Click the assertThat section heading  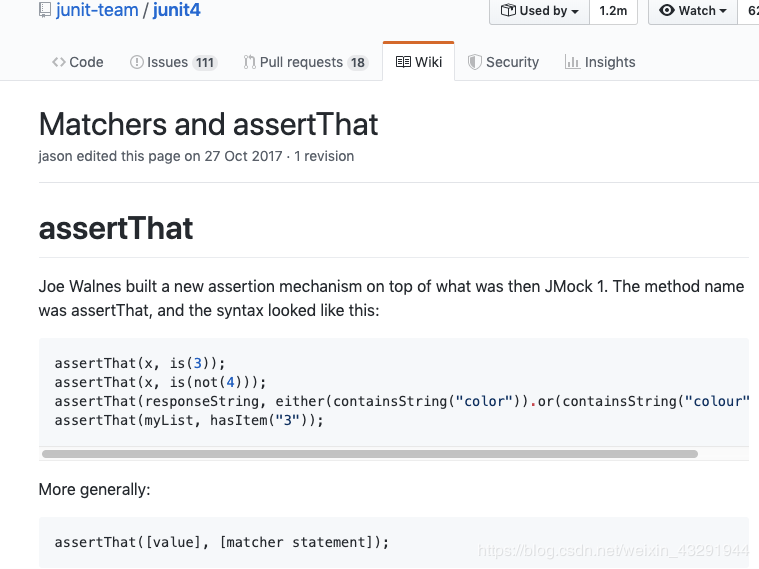point(116,228)
